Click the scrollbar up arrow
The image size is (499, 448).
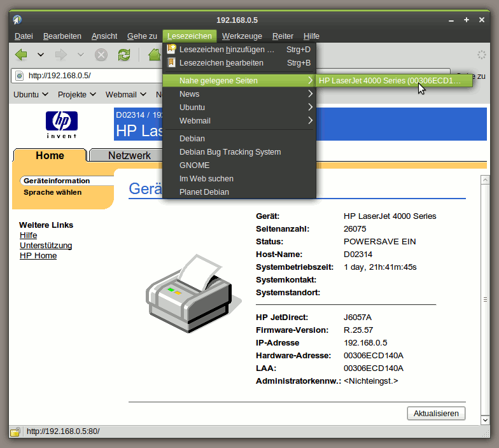click(x=485, y=180)
